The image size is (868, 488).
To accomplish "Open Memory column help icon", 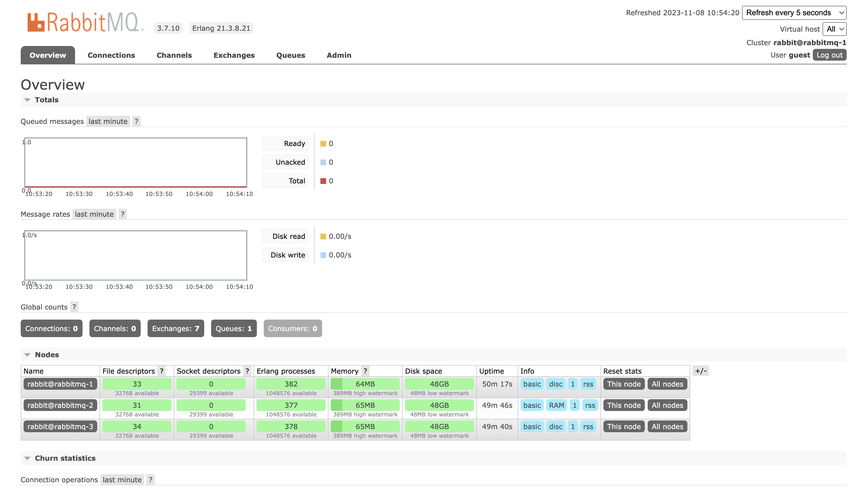I will point(365,371).
